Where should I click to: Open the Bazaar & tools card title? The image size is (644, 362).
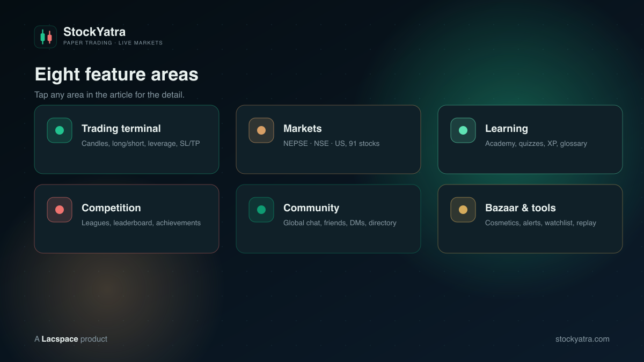coord(521,208)
